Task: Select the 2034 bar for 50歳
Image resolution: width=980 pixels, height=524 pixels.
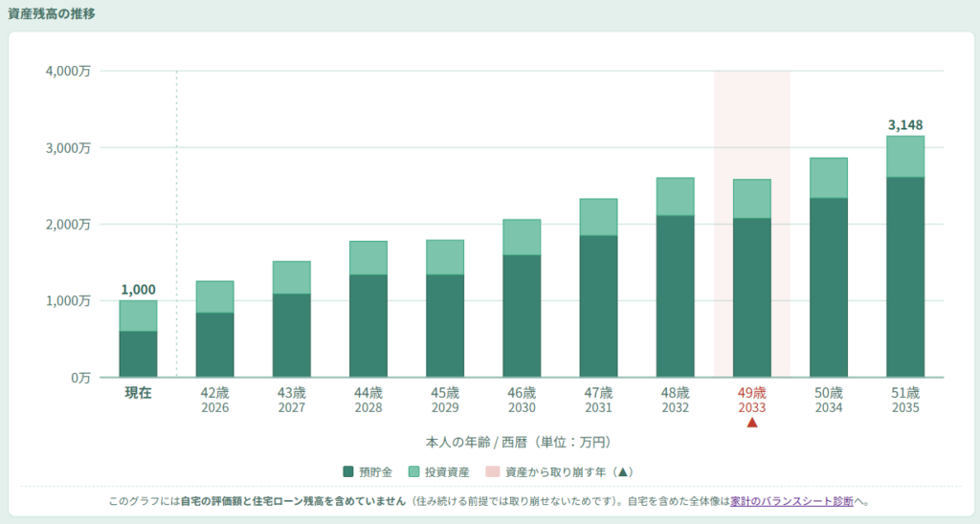Action: pyautogui.click(x=829, y=268)
